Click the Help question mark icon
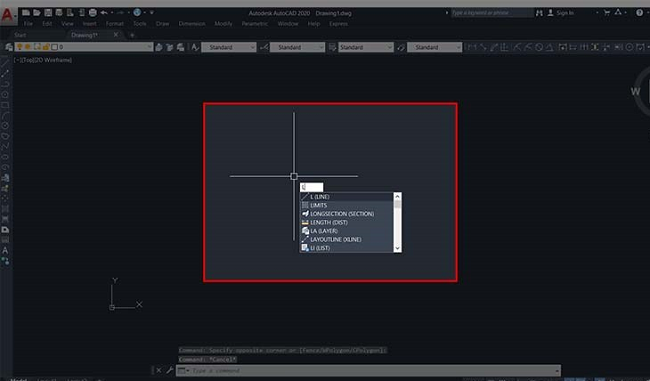This screenshot has width=650, height=381. pyautogui.click(x=640, y=13)
